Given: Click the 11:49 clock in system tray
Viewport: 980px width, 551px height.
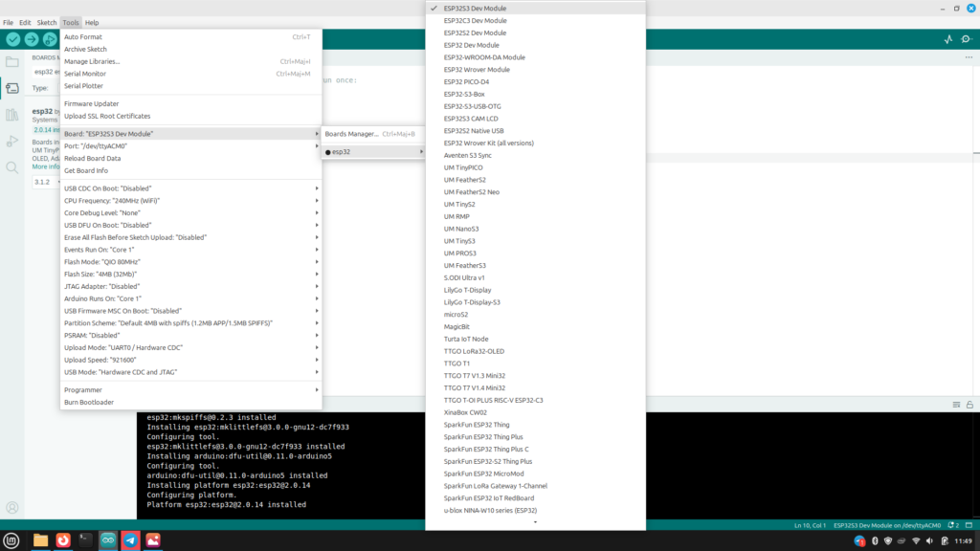Looking at the screenshot, I should pos(963,541).
